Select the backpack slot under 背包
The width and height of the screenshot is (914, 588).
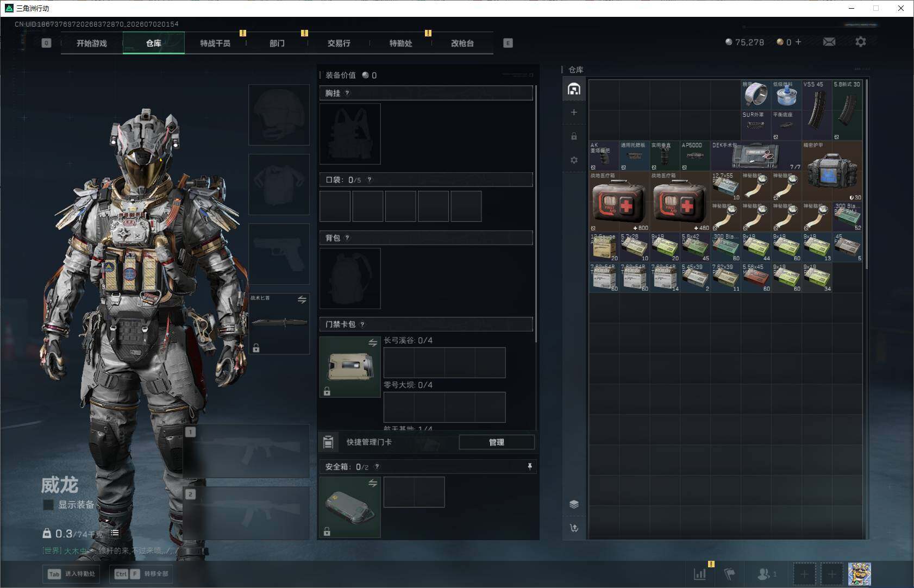tap(350, 278)
